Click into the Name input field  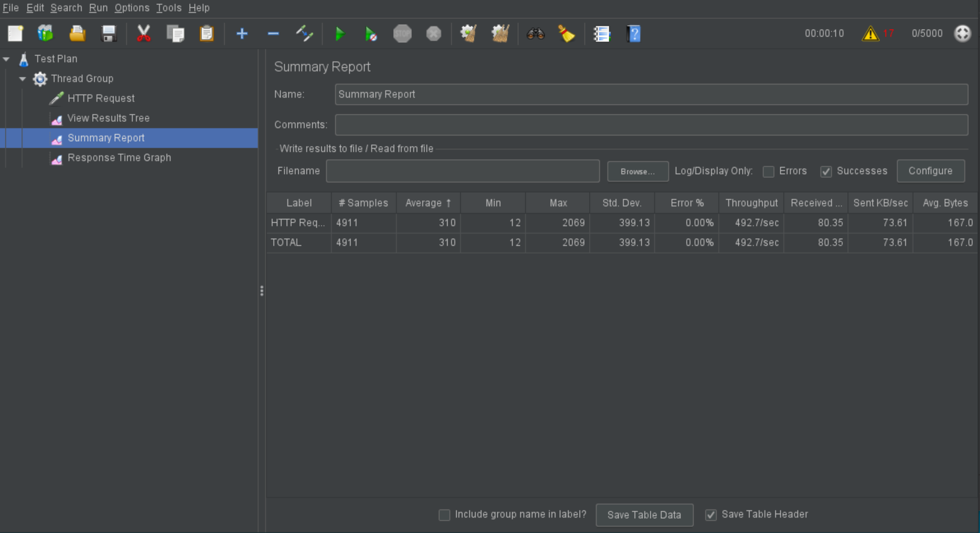point(652,94)
